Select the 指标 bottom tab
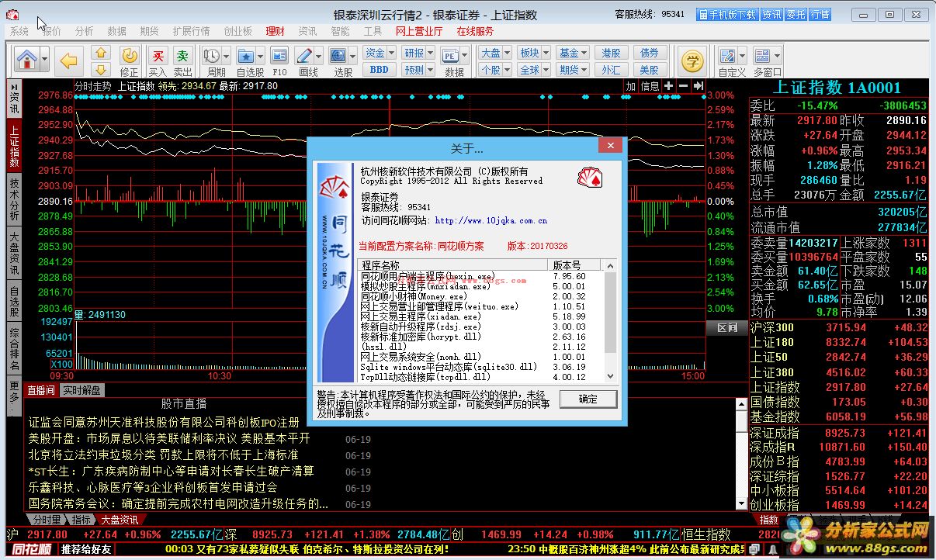Screen dimensions: 936x560 [x=81, y=520]
